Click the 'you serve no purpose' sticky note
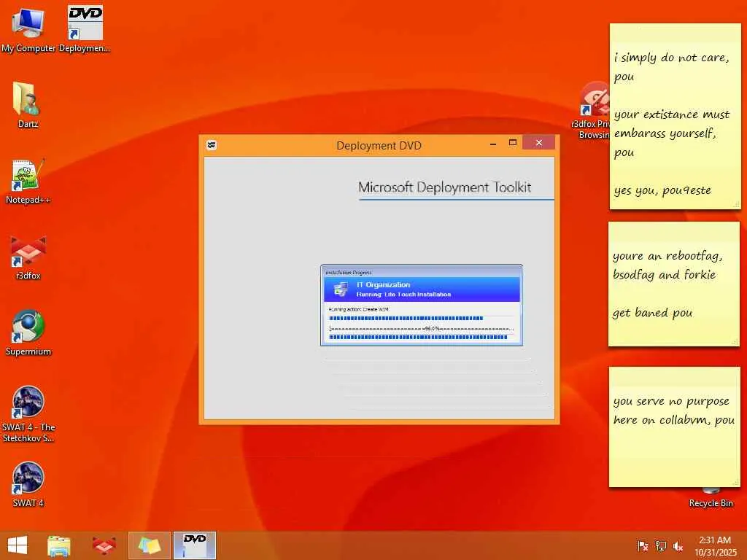The image size is (747, 560). click(x=674, y=427)
